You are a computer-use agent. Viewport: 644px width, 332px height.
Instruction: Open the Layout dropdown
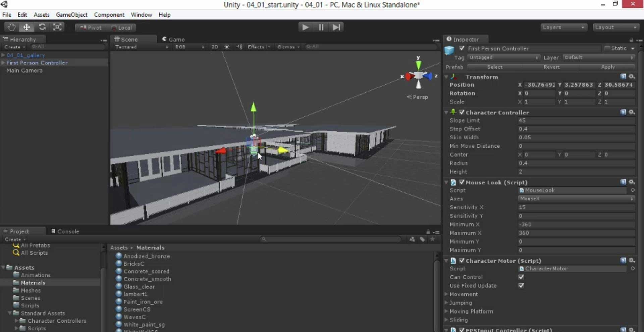coord(616,27)
